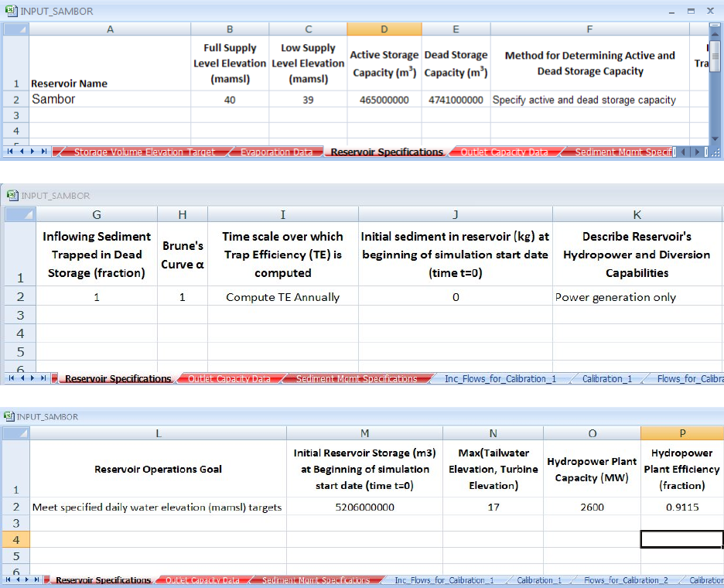Click vertical scrollbar down arrow in top window
The height and width of the screenshot is (588, 724).
coord(715,138)
